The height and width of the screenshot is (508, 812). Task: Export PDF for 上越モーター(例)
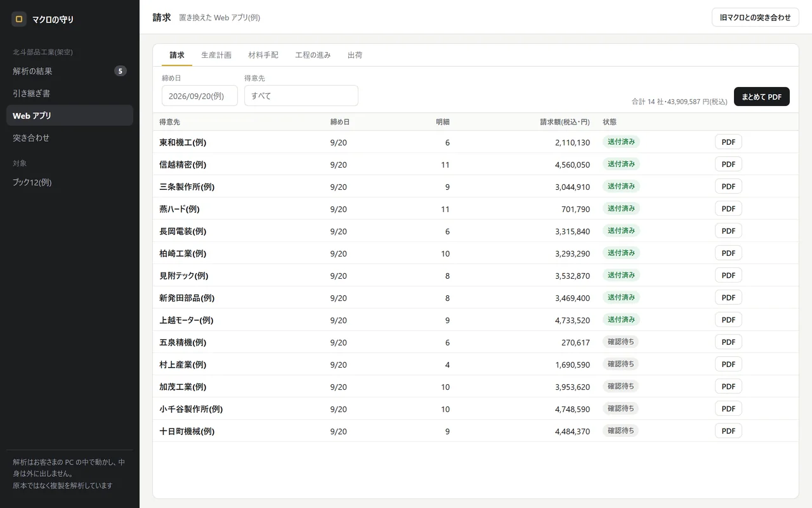tap(728, 320)
